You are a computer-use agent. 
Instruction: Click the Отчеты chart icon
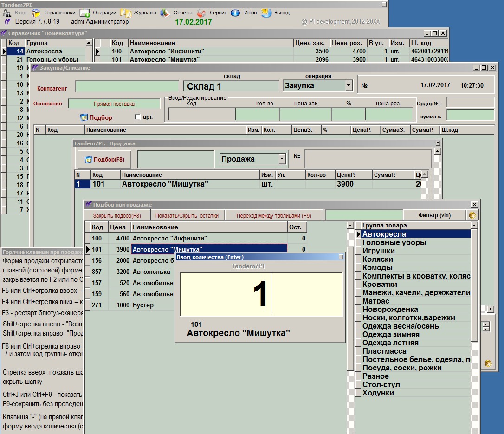(165, 13)
